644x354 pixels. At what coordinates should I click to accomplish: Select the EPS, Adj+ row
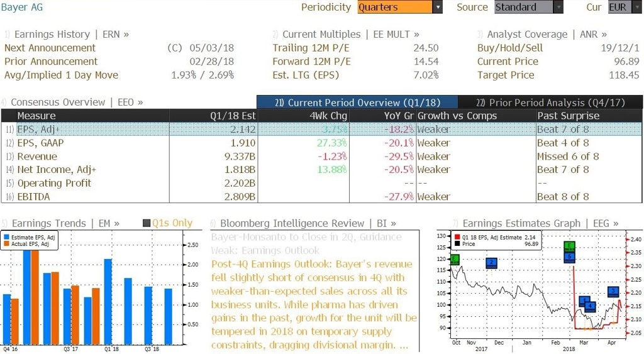click(321, 130)
